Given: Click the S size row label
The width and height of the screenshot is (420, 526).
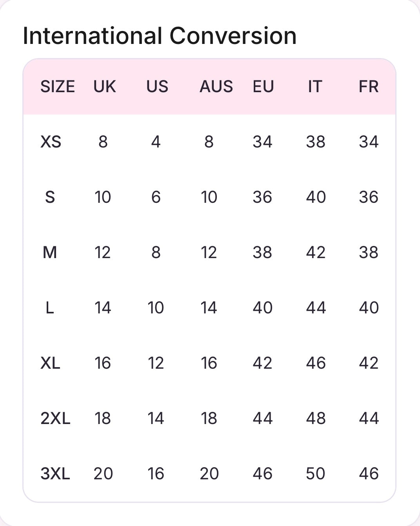Looking at the screenshot, I should tap(50, 197).
